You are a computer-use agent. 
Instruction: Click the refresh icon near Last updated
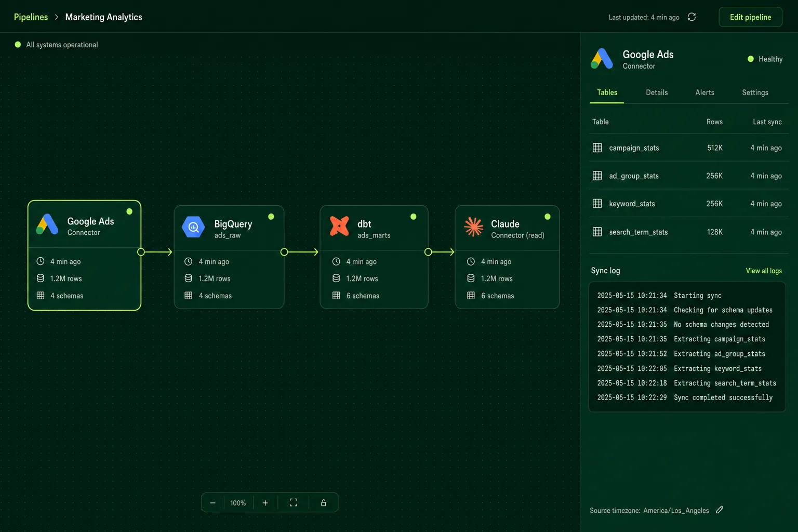click(x=691, y=17)
